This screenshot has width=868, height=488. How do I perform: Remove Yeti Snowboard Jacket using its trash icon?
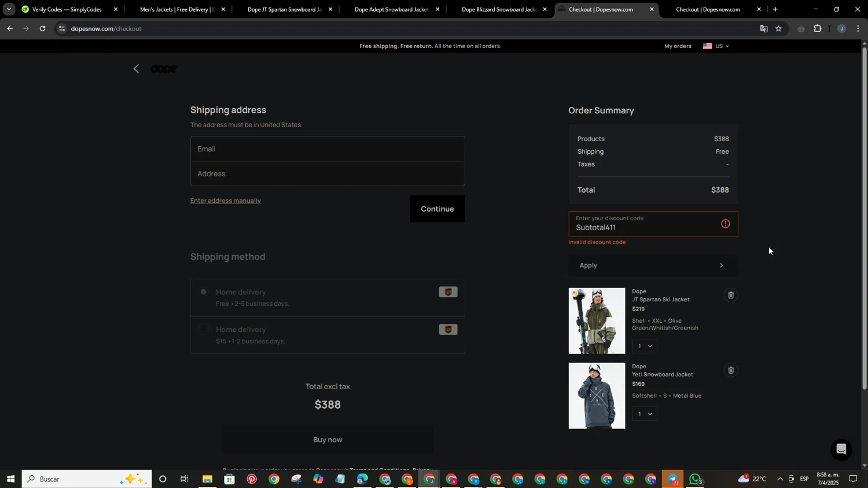click(731, 370)
